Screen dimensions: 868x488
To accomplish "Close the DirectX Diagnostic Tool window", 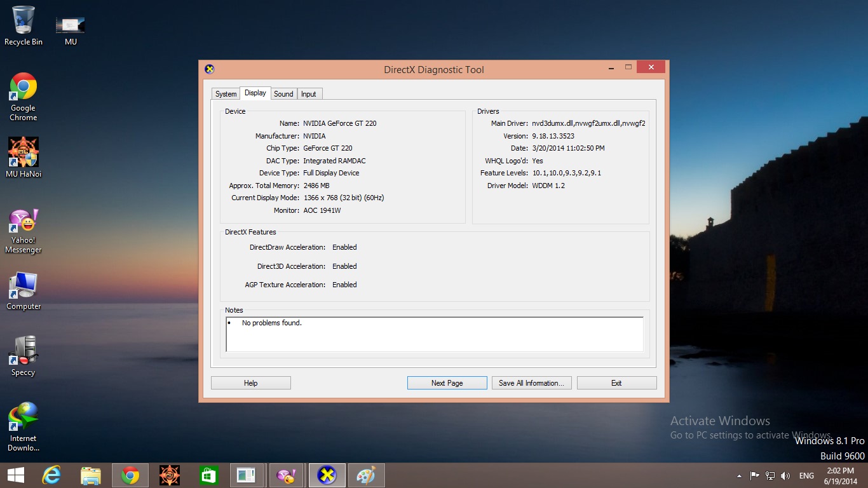I will pyautogui.click(x=651, y=67).
